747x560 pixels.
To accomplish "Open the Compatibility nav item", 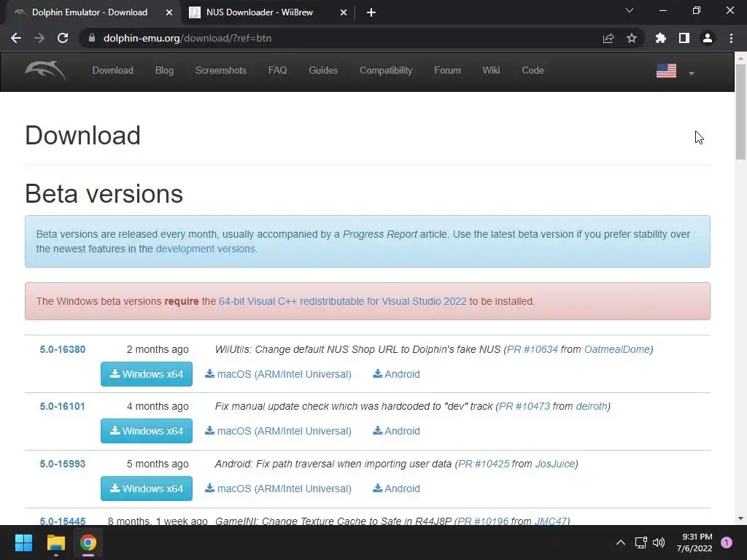I will (386, 71).
